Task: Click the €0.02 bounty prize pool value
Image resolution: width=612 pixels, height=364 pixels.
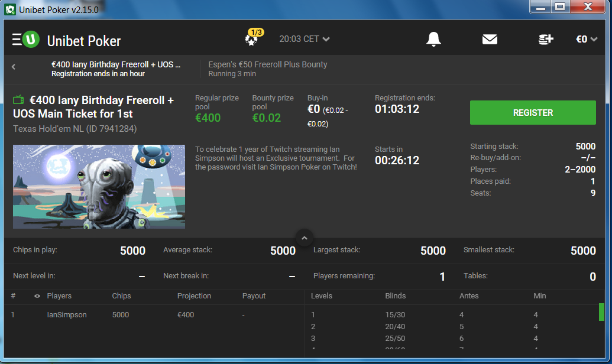Action: [x=267, y=118]
